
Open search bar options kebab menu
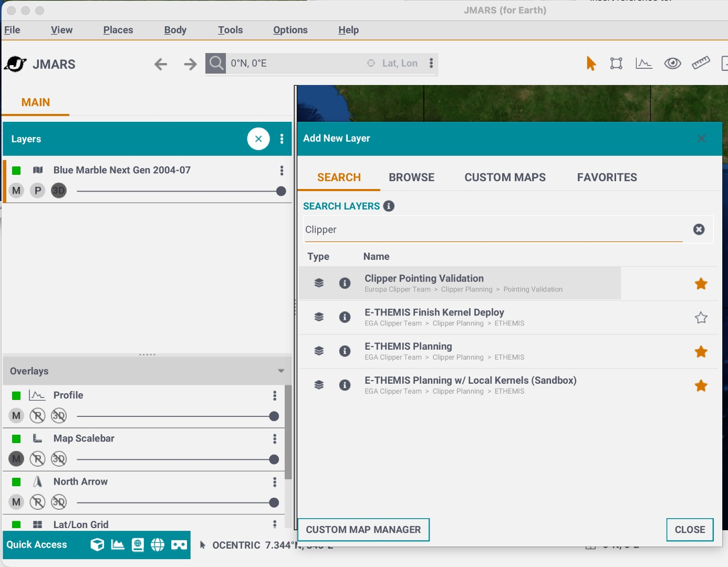[x=431, y=64]
